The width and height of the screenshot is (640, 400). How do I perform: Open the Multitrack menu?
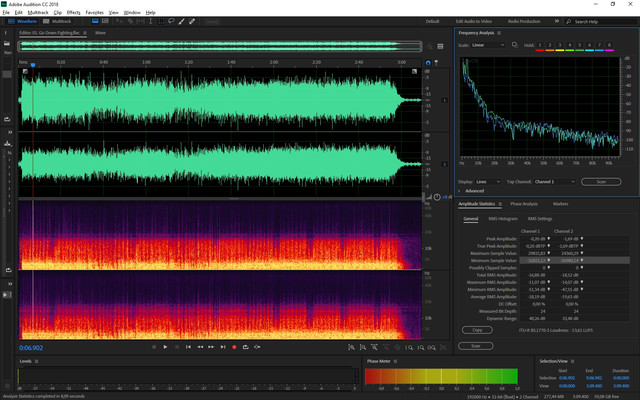[x=38, y=13]
